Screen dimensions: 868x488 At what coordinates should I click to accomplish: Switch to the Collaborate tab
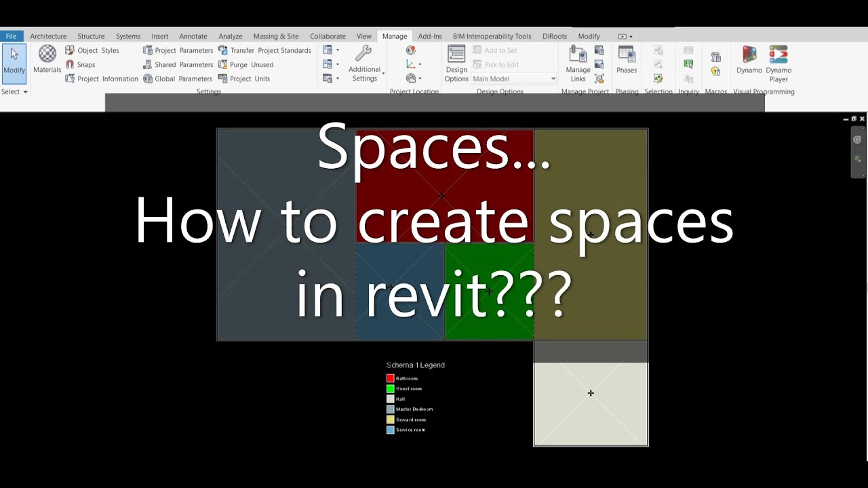[x=328, y=37]
